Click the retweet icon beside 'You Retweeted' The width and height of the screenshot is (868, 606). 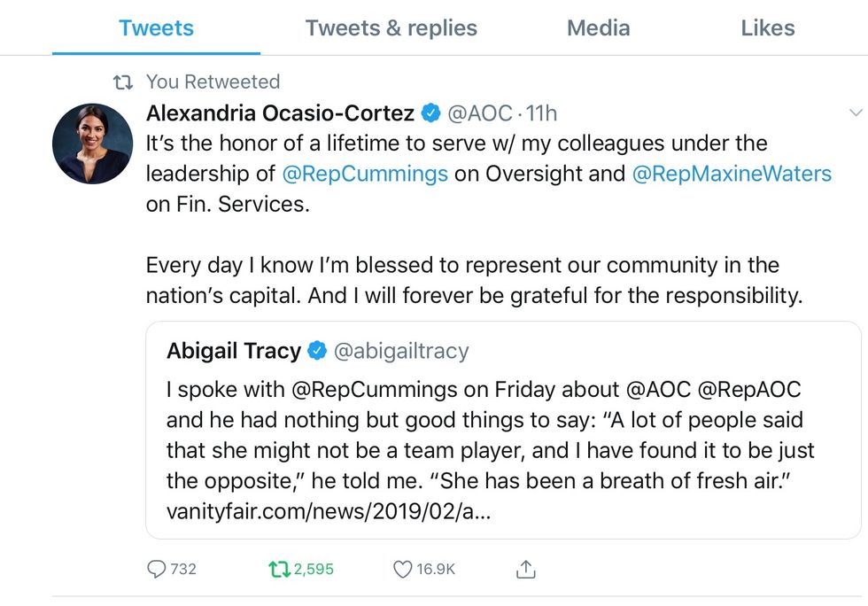[x=124, y=82]
